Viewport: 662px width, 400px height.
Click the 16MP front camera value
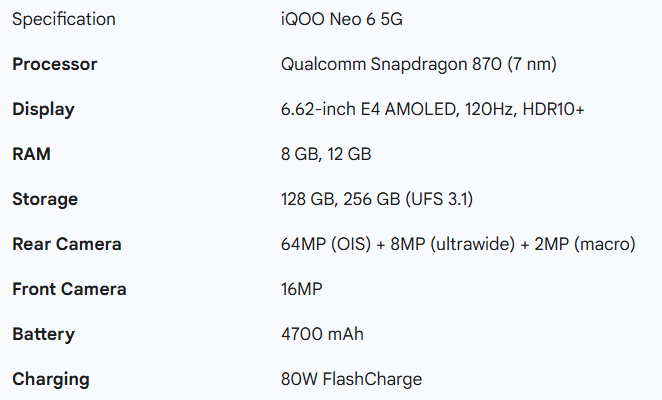point(302,289)
